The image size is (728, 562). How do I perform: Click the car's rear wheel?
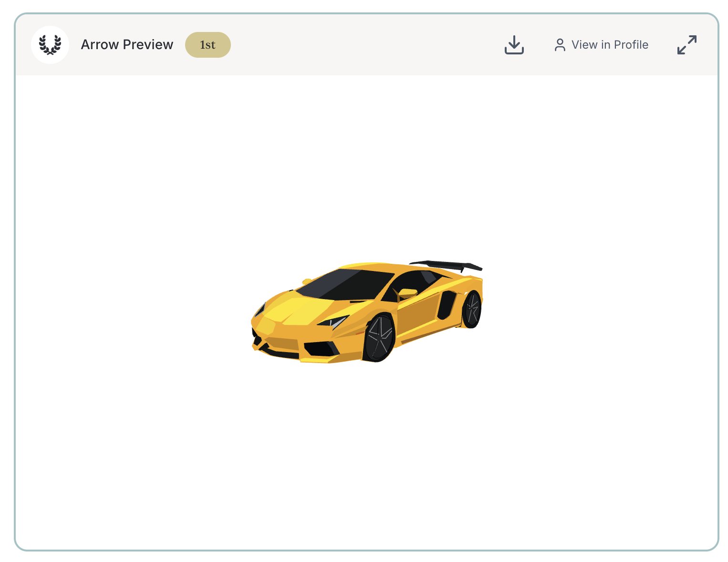tap(472, 309)
